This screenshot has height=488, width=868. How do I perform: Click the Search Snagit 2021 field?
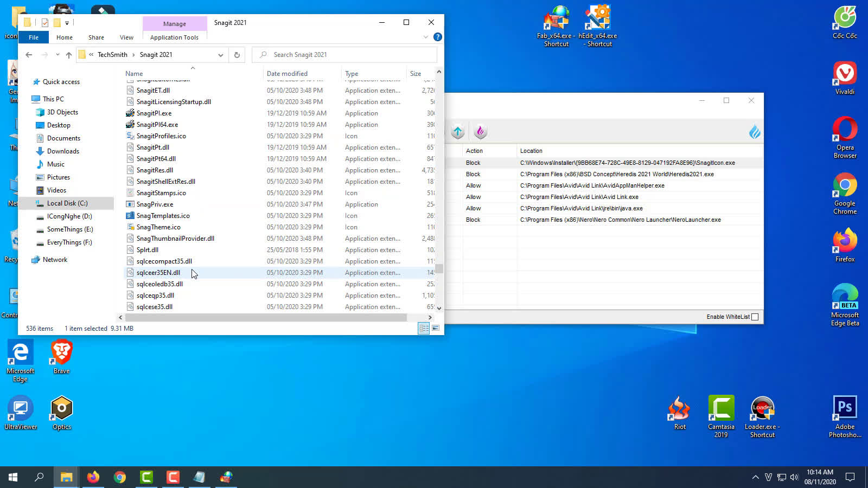(345, 55)
